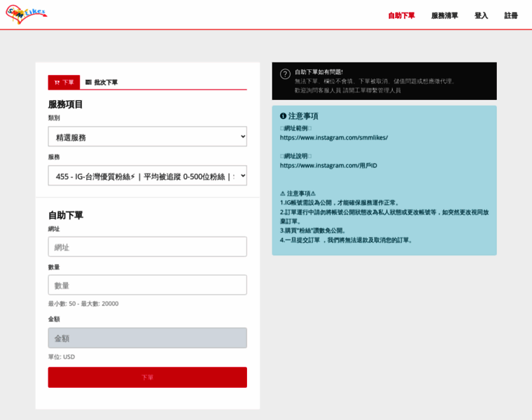
Task: Click the list icon on 批次下單 tab
Action: [x=89, y=83]
